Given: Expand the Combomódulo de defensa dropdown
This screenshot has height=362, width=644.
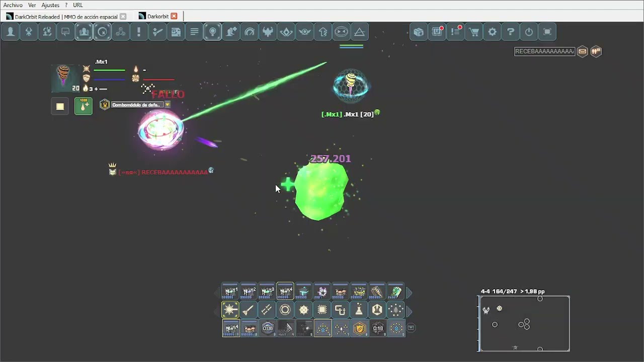Looking at the screenshot, I should [168, 105].
